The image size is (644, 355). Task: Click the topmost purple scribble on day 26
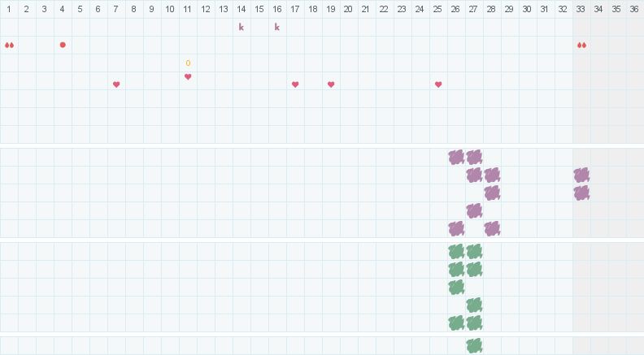tap(456, 157)
